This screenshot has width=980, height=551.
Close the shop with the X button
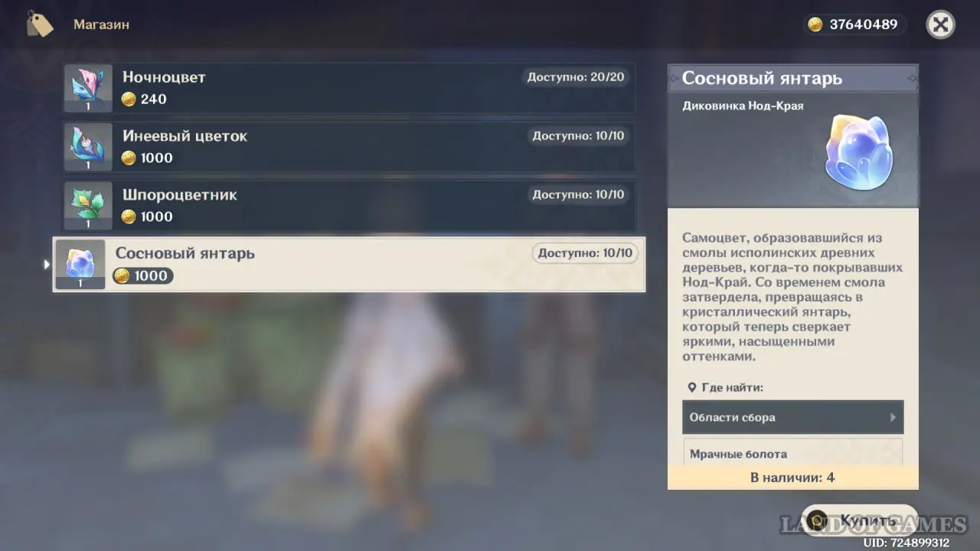940,24
